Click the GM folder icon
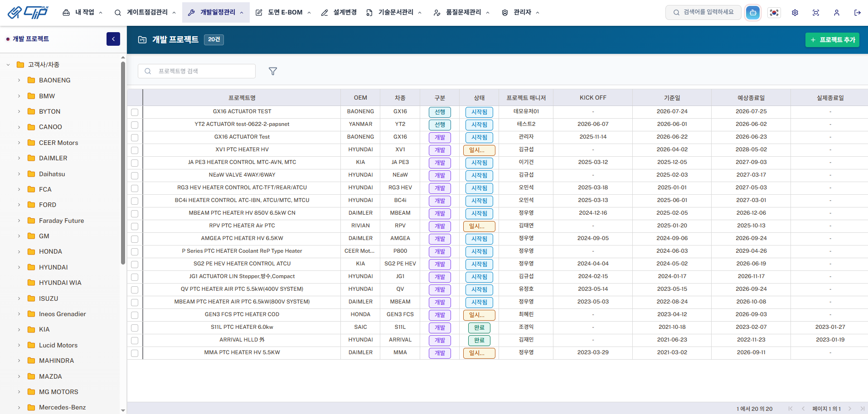This screenshot has width=868, height=414. 31,236
